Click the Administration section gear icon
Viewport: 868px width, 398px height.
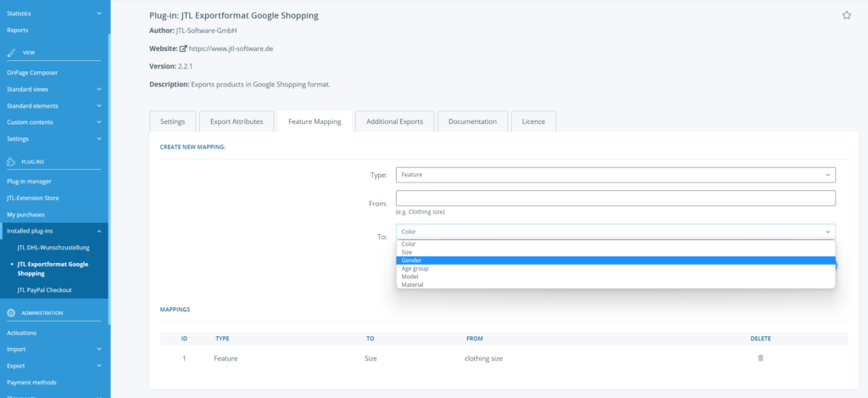click(11, 313)
